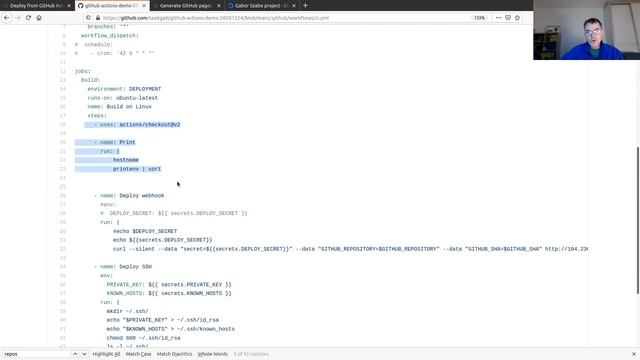Click the browser Forward arrow
The width and height of the screenshot is (640, 360).
[x=18, y=18]
